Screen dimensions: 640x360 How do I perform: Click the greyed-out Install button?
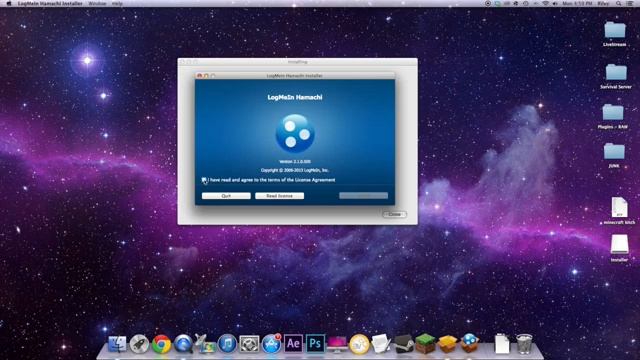click(363, 196)
